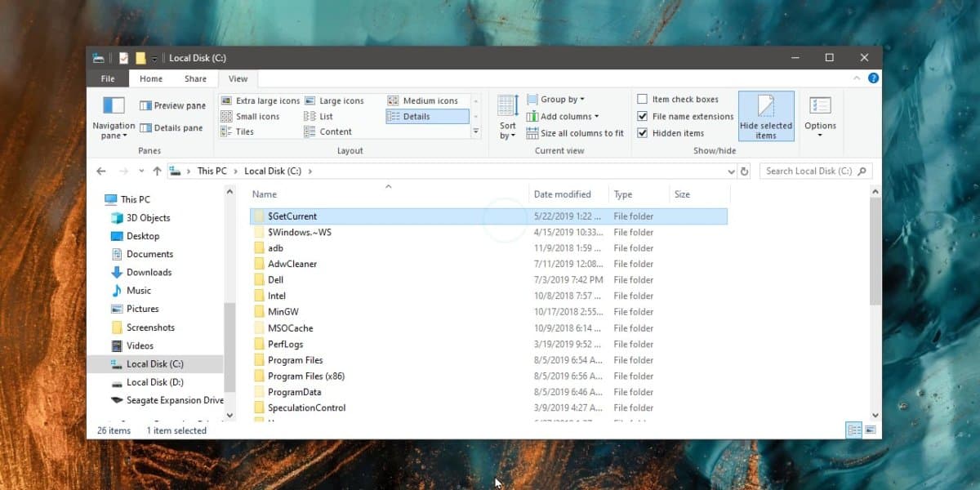Switch to the Share ribbon tab
The width and height of the screenshot is (980, 490).
(195, 79)
